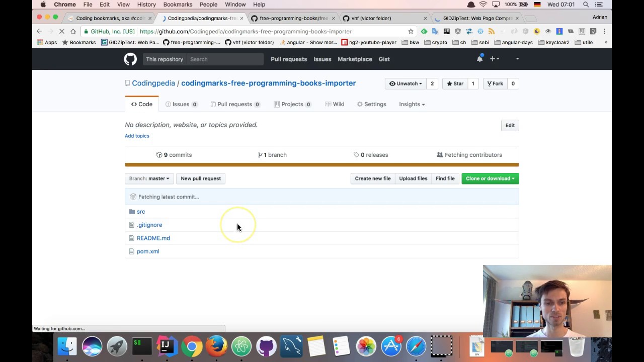The image size is (644, 362).
Task: Click the RSS feed extension icon
Action: point(492,31)
